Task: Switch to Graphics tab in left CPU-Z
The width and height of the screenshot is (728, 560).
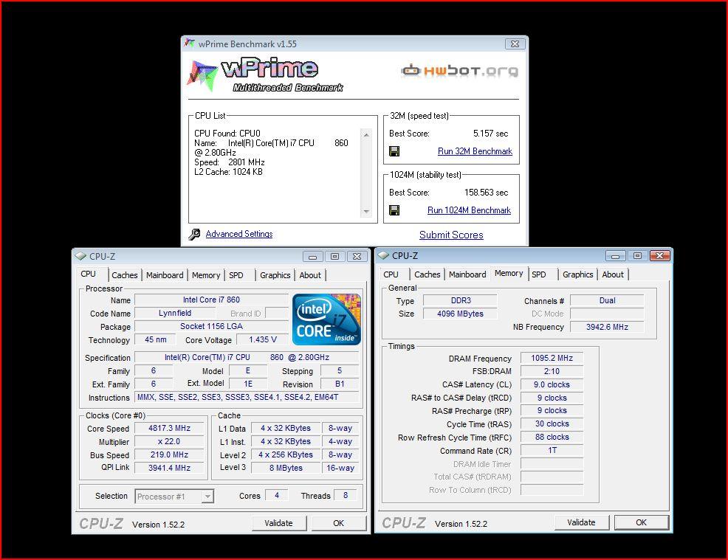Action: (275, 275)
